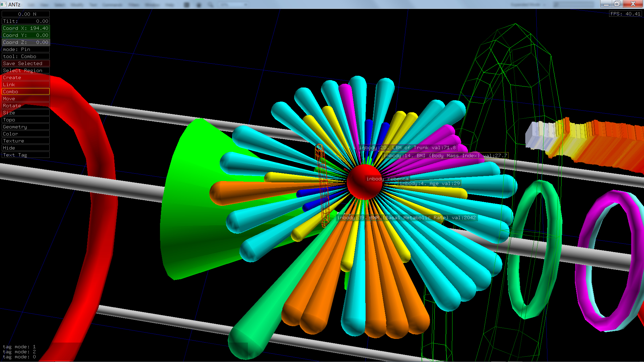
Task: Open the Color option
Action: tap(25, 134)
